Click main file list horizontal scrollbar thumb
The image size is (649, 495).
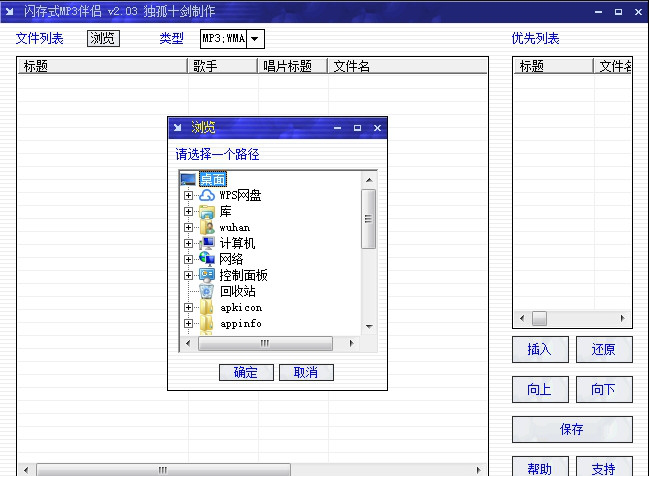click(x=163, y=470)
